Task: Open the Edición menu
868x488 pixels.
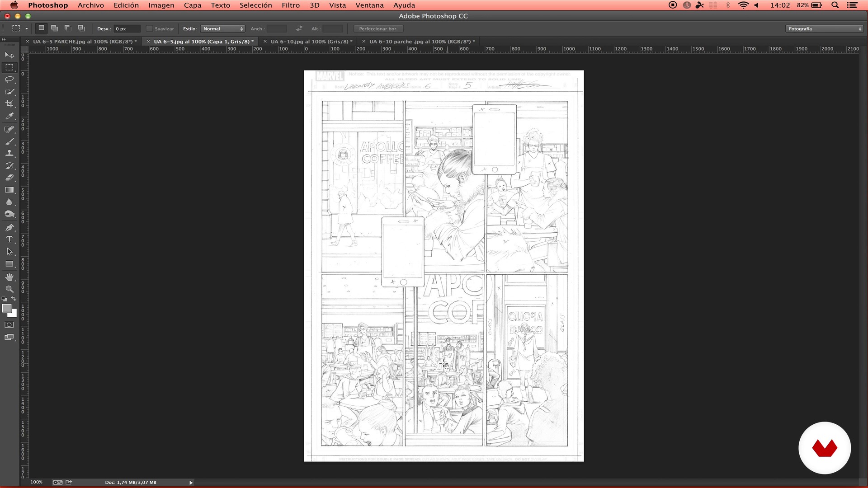Action: 126,5
